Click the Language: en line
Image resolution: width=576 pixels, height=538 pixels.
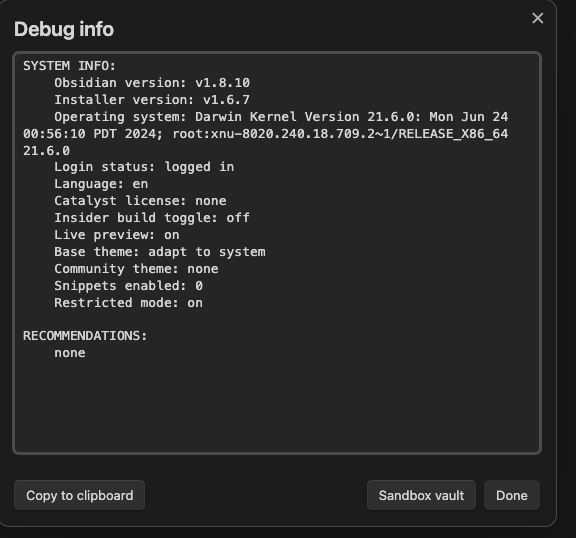(x=101, y=184)
